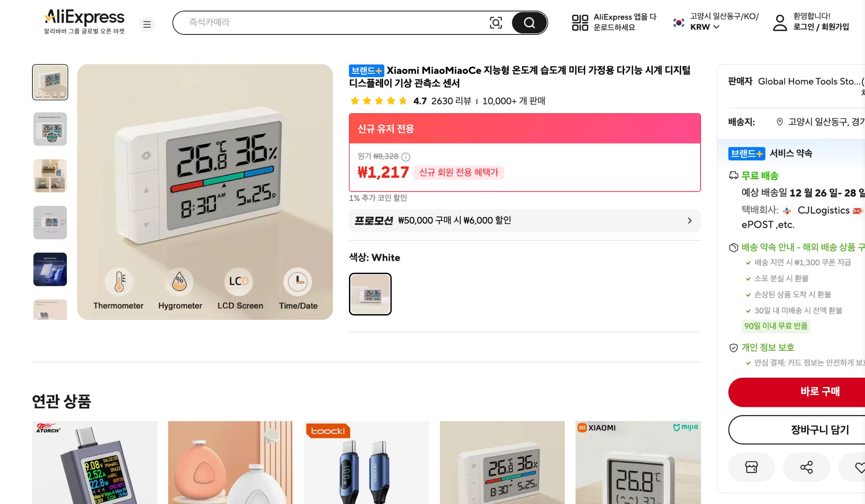Click the 바로 구매 buy now button
The height and width of the screenshot is (504, 865).
pos(819,392)
